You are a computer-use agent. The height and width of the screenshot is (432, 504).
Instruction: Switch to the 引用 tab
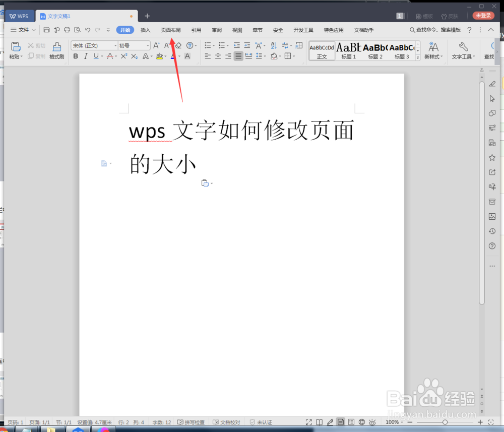point(196,30)
